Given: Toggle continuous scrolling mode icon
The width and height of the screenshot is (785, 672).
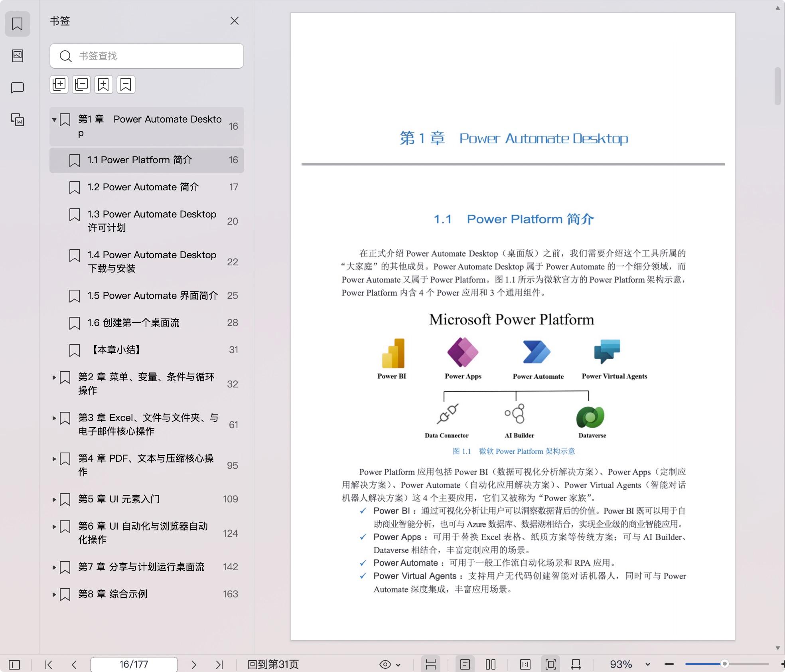Looking at the screenshot, I should click(x=431, y=664).
